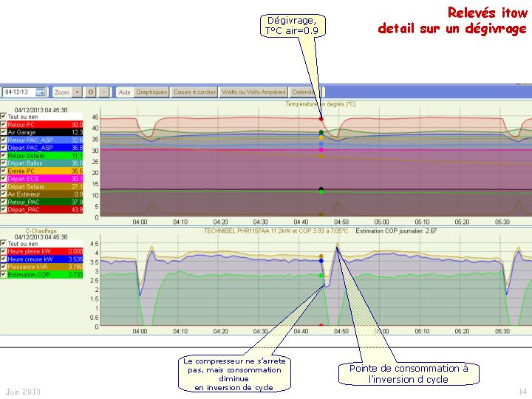Click the zoom in plus button

pos(78,92)
